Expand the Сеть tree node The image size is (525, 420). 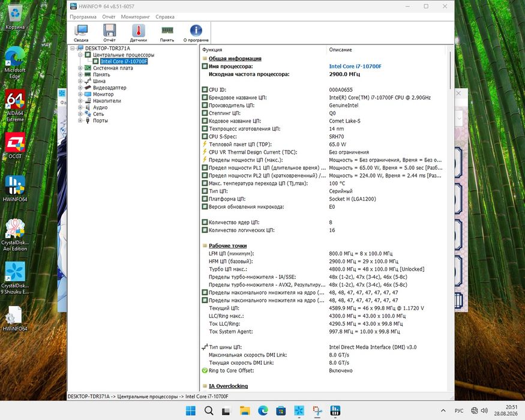pos(80,114)
